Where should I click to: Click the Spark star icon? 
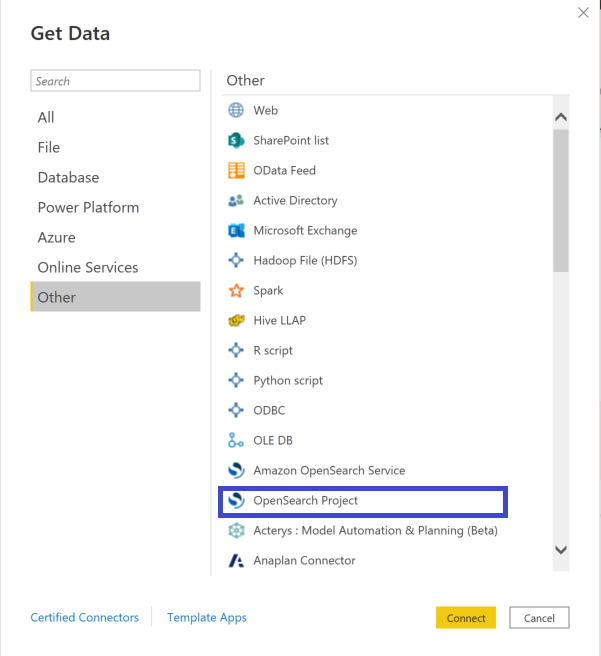[x=236, y=290]
